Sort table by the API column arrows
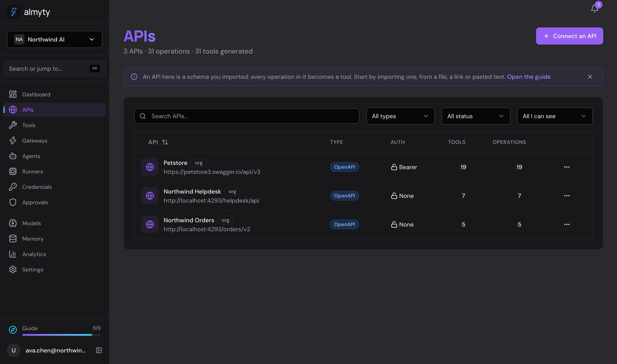 tap(165, 142)
